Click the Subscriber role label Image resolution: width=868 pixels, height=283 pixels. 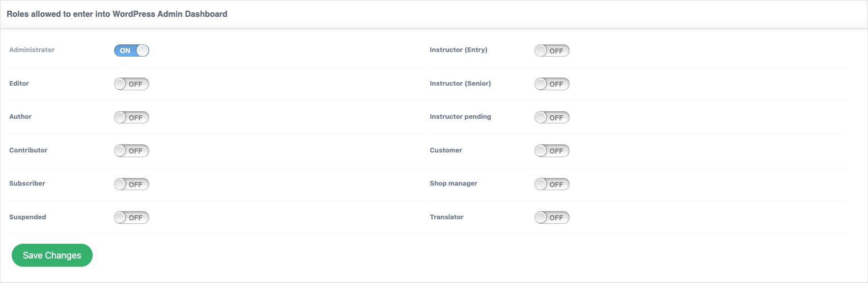click(27, 184)
